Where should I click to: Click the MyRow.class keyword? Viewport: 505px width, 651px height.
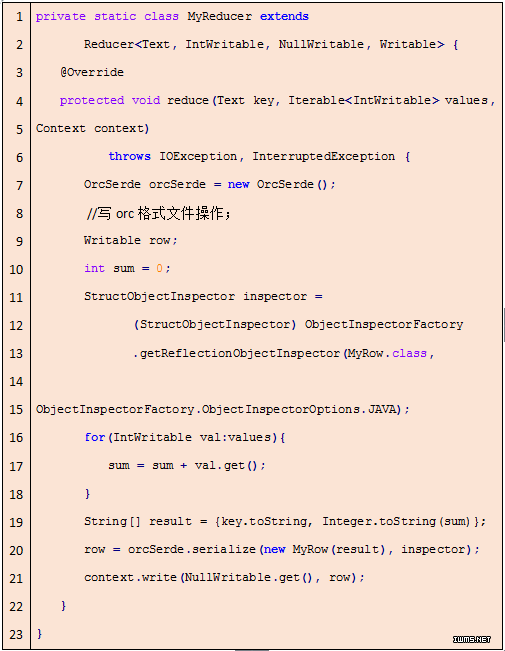click(409, 353)
